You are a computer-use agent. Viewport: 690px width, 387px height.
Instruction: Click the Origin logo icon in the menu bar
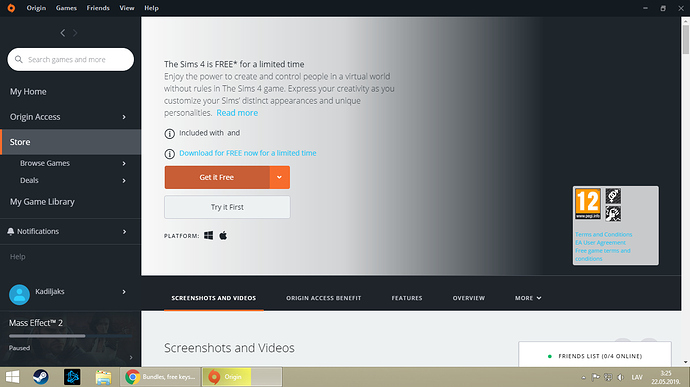(11, 8)
